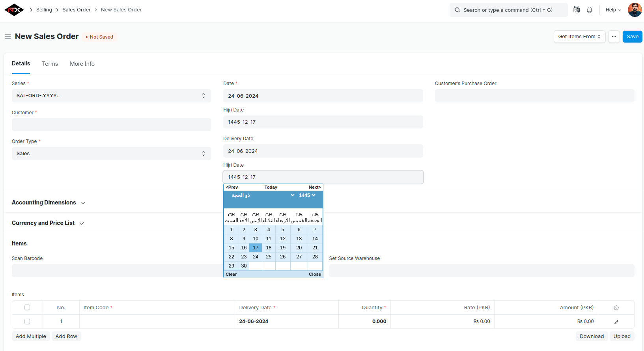Open the three-dots more actions menu
Image resolution: width=644 pixels, height=351 pixels.
click(614, 37)
